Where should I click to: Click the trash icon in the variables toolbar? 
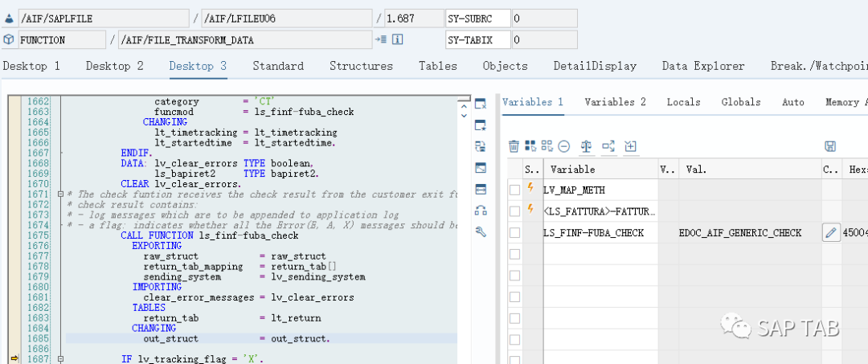[x=514, y=146]
